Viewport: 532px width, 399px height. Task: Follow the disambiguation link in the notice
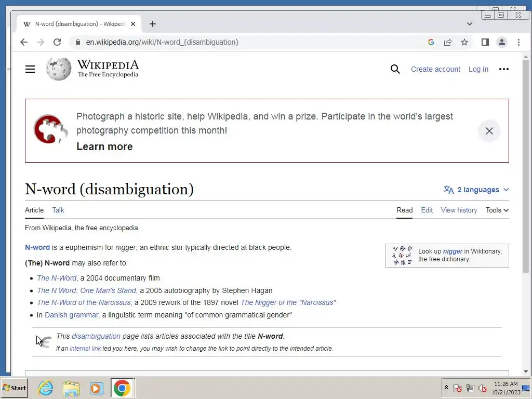click(x=96, y=336)
